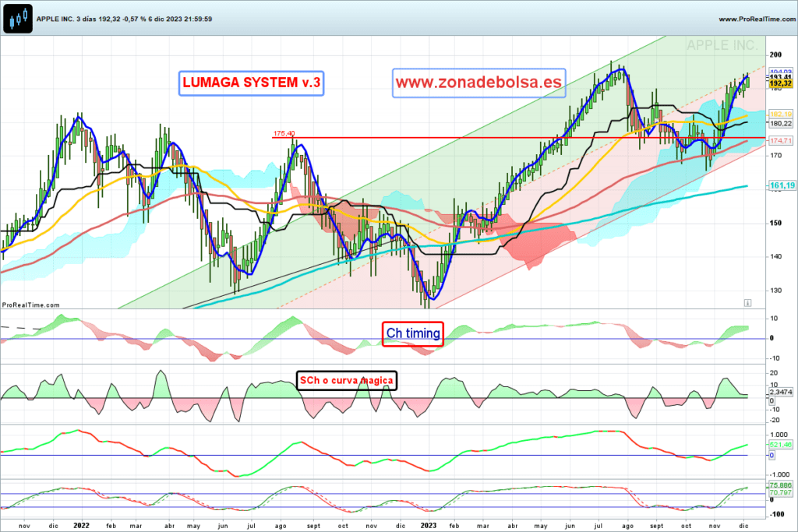Click the 1.000 mark on indicator axis
Screen dimensions: 798x532
tap(779, 435)
